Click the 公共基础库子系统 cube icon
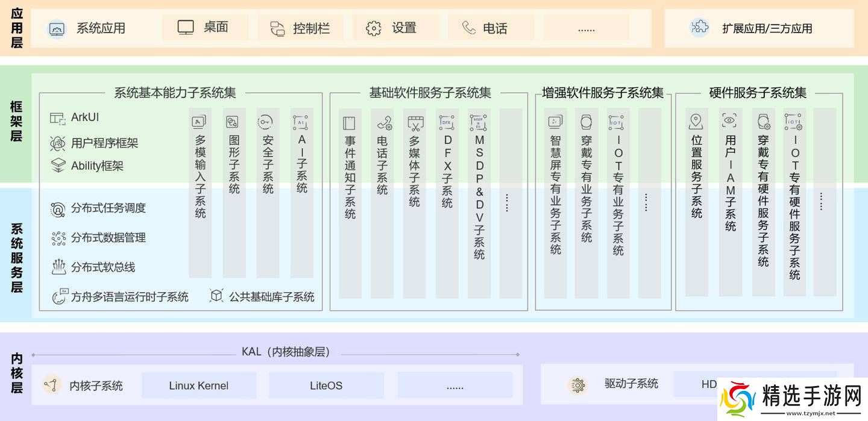Image resolution: width=868 pixels, height=421 pixels. 216,296
